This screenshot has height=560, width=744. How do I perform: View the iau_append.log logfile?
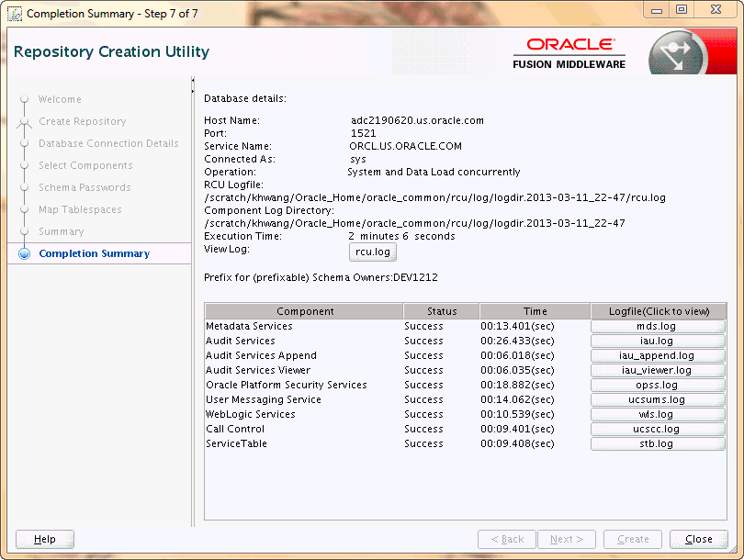[658, 355]
